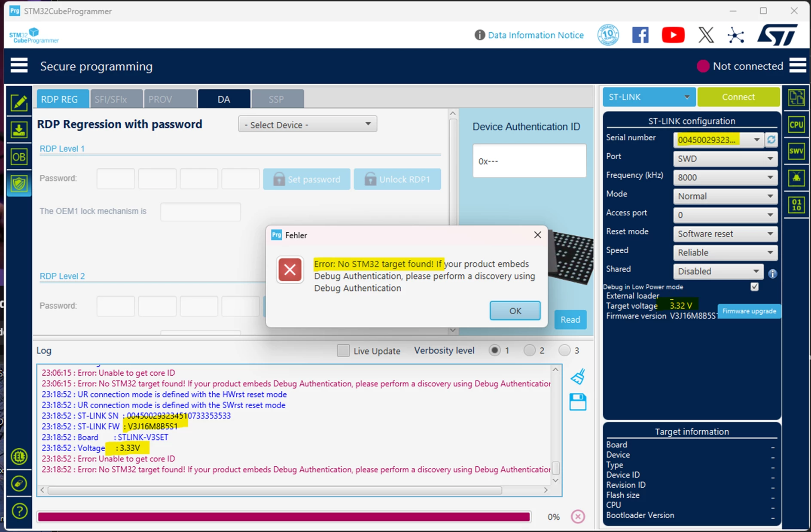Click the Read button
The height and width of the screenshot is (532, 811).
click(570, 319)
